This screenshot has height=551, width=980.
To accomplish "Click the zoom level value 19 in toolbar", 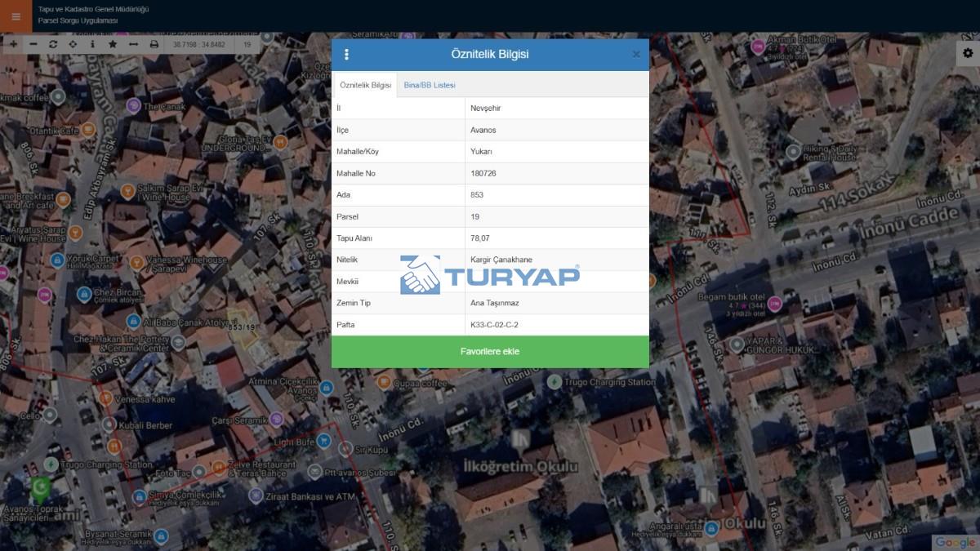I will (247, 45).
